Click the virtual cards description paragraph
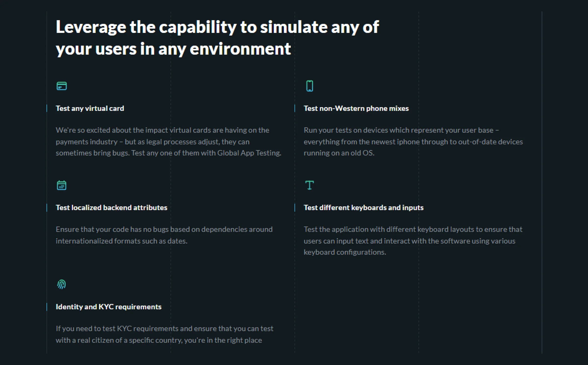Viewport: 588px width, 365px height. [x=168, y=142]
